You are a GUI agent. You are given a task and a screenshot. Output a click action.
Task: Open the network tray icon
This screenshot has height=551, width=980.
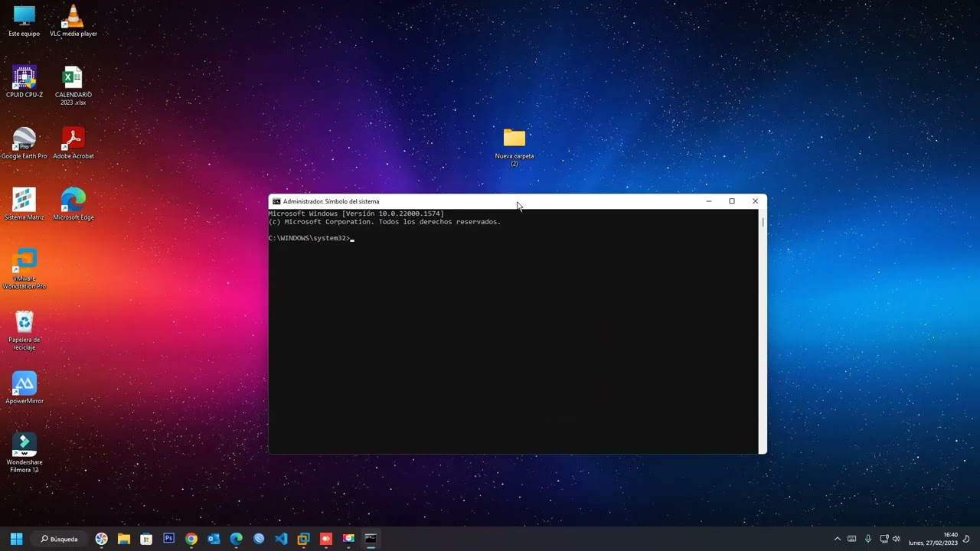884,539
